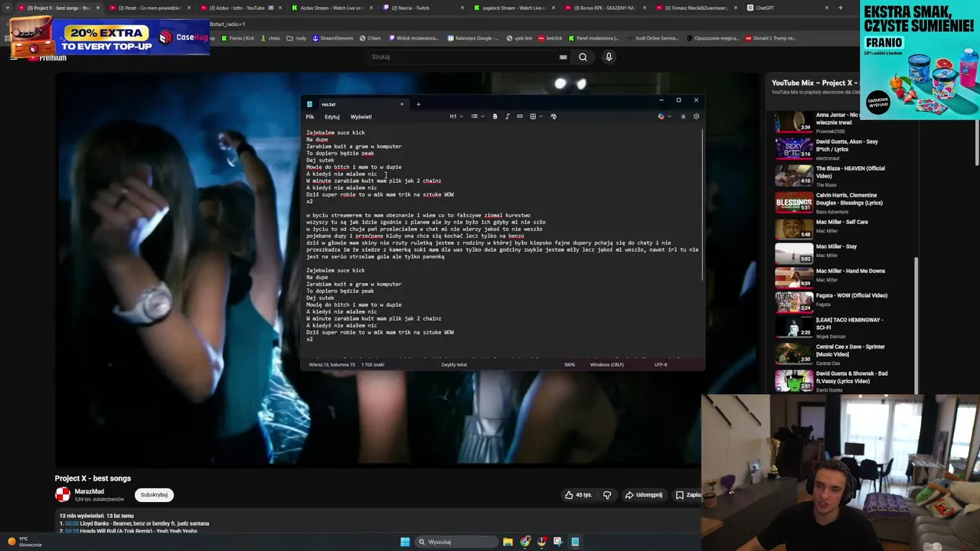Open the taskbar weather widget
Screen dimensions: 980x551
click(x=25, y=542)
